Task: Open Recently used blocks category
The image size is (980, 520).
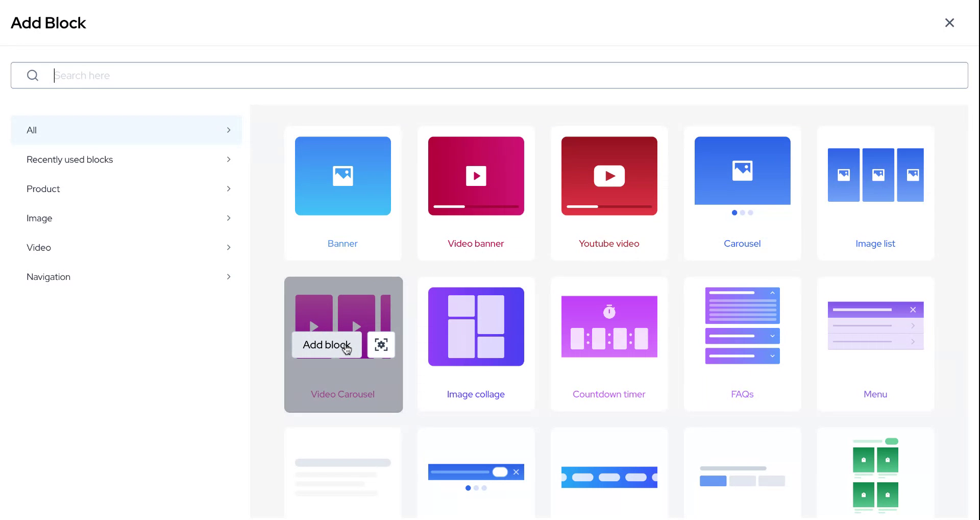Action: click(x=127, y=159)
